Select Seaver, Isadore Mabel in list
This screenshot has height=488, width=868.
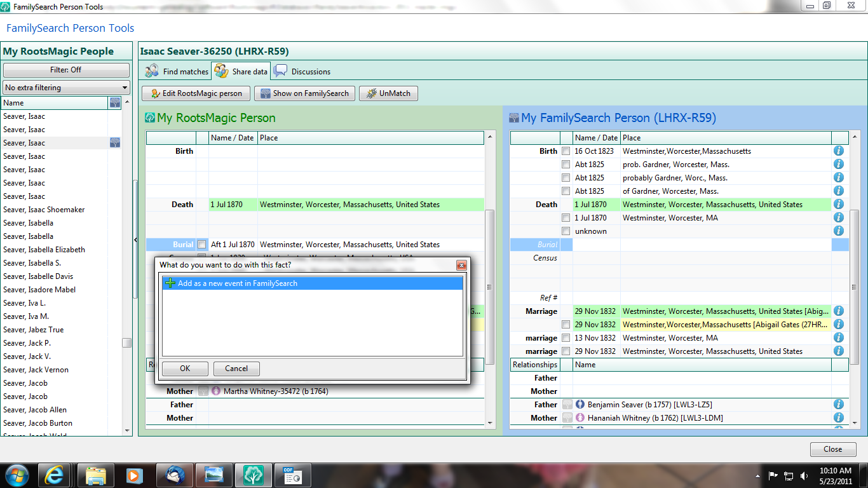tap(39, 290)
